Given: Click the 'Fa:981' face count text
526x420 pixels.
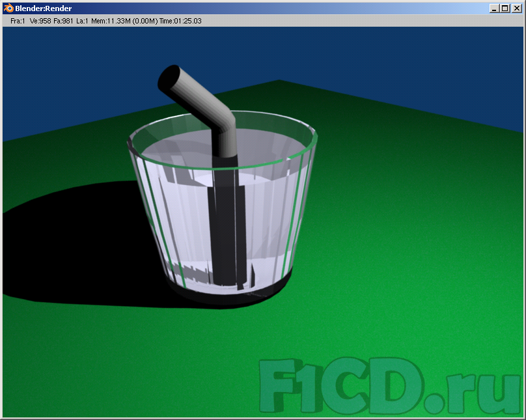Looking at the screenshot, I should coord(63,21).
